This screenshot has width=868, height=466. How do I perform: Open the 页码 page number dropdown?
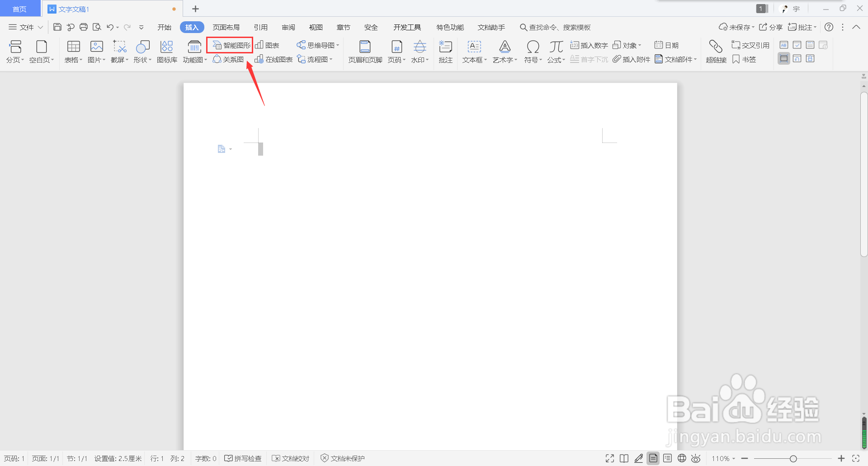(x=396, y=52)
